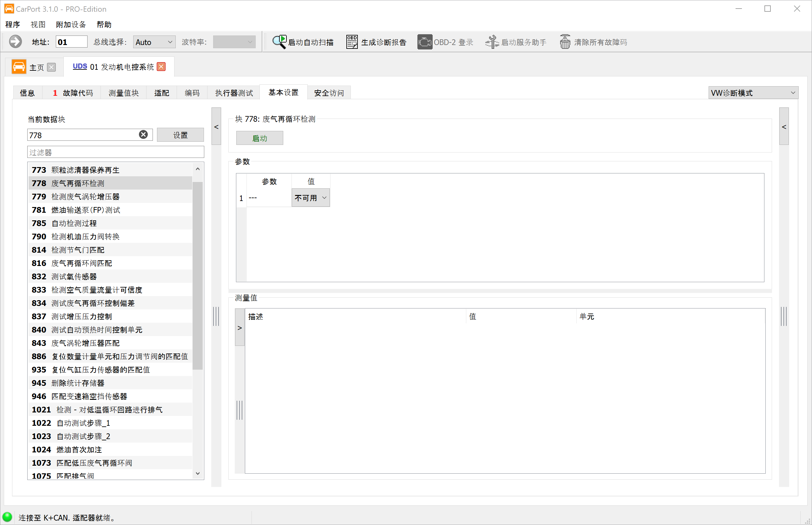
Task: Select block 1022 自动测试步骤_1
Action: [x=110, y=422]
